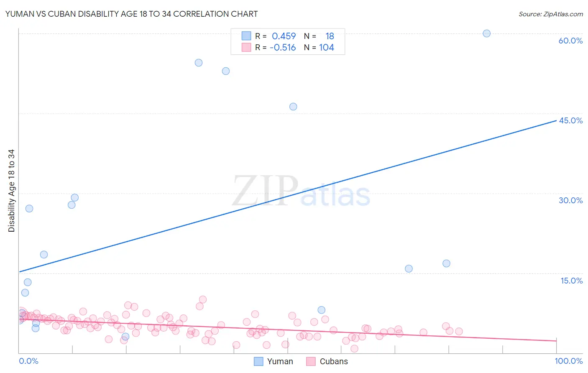Click the pink Cubans legend swatch at the bottom

point(311,361)
